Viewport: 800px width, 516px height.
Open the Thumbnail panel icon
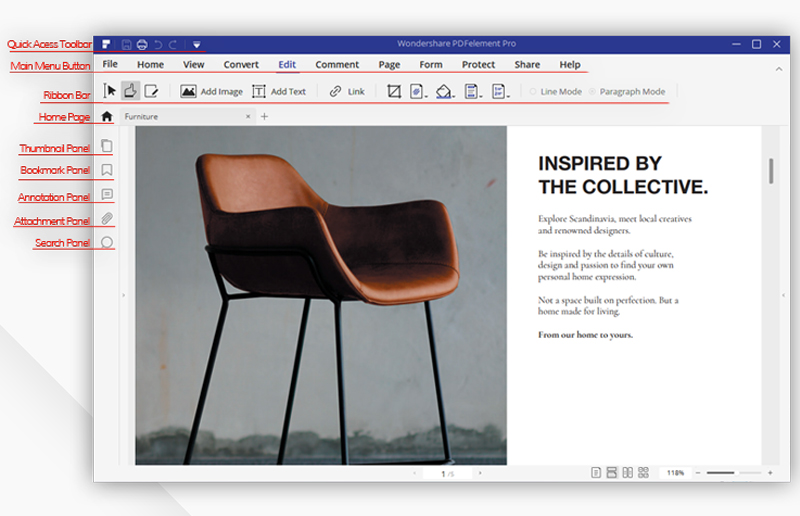point(107,146)
